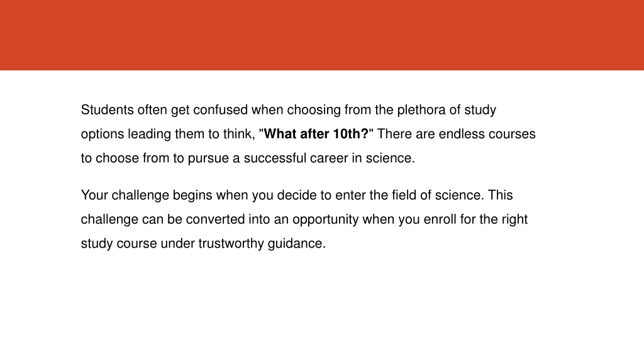
Task: Click the word "choosing" in first line
Action: 314,110
